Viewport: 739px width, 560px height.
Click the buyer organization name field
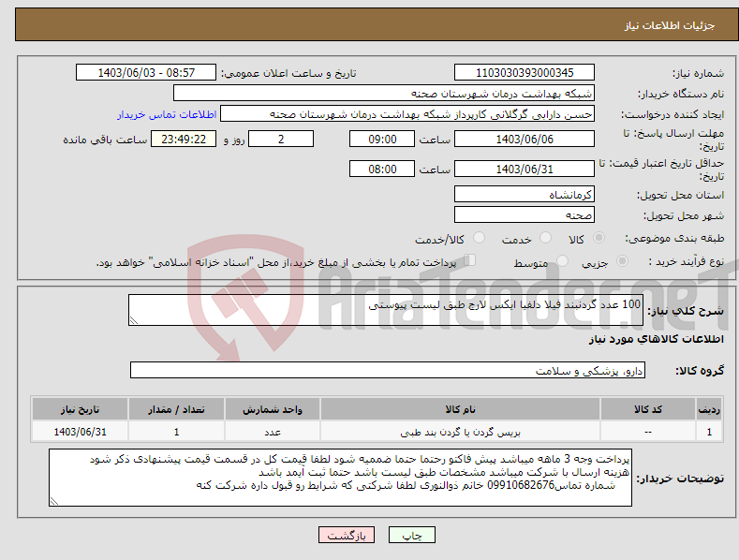point(384,93)
